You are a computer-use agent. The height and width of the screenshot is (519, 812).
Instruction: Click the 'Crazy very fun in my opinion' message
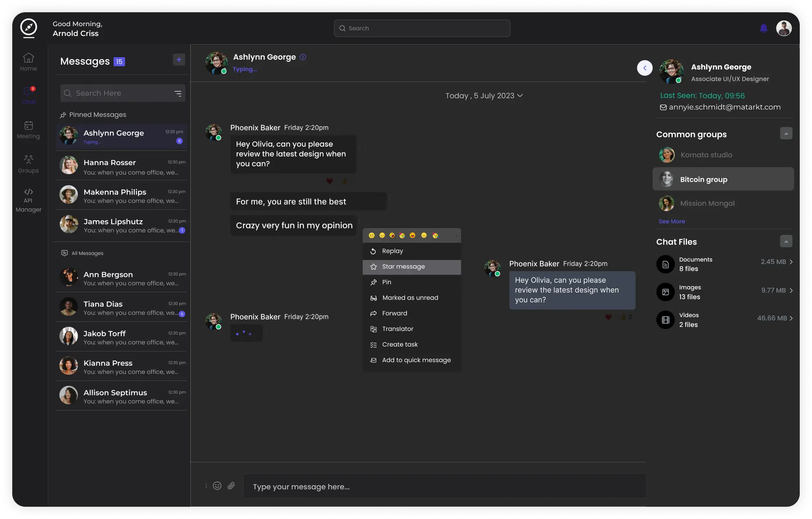pos(294,226)
